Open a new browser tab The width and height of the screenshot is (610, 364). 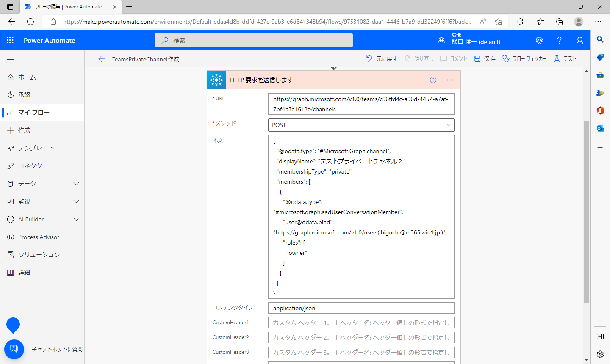pyautogui.click(x=129, y=7)
